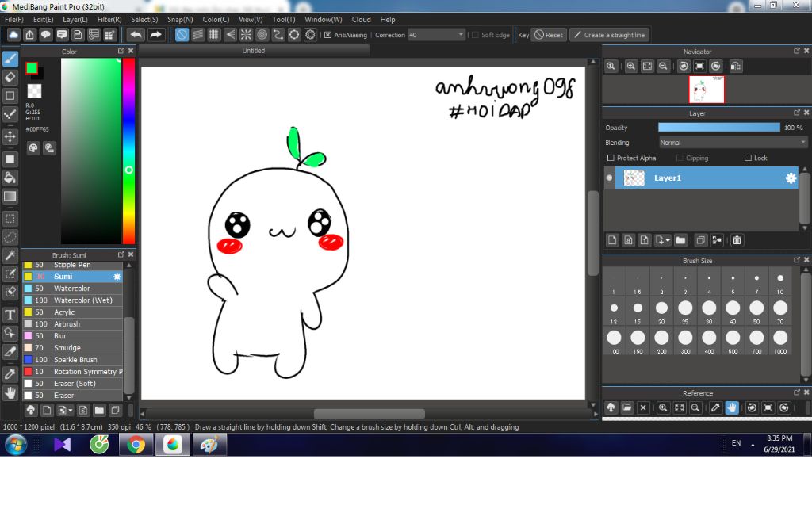Select the Eraser tool in the left toolbar
The height and width of the screenshot is (524, 812).
tap(10, 77)
